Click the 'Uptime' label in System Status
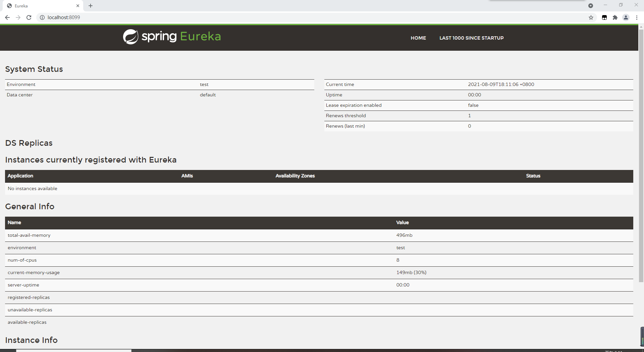 [x=334, y=95]
